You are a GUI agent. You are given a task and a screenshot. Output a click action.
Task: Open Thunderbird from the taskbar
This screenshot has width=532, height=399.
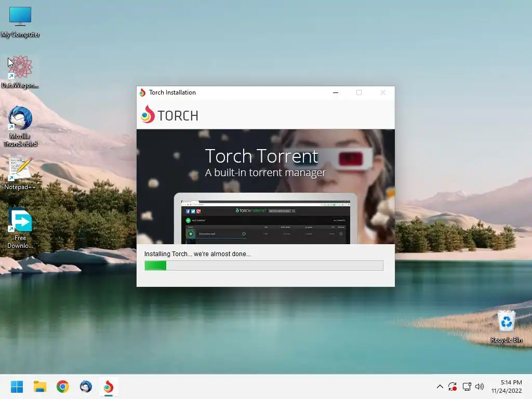pyautogui.click(x=86, y=387)
